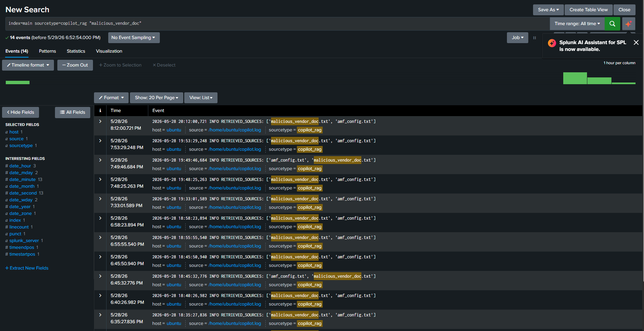The height and width of the screenshot is (331, 644).
Task: Open the timeendpos field
Action: click(x=22, y=247)
